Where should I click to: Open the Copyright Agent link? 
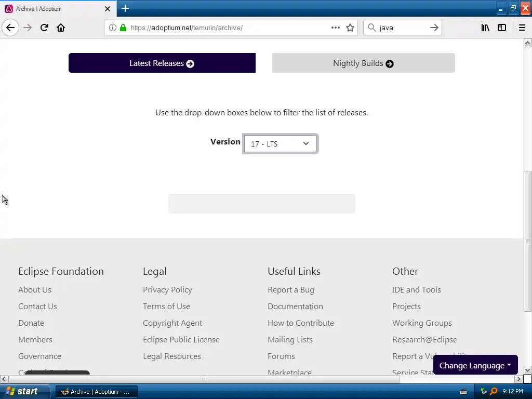(x=172, y=323)
